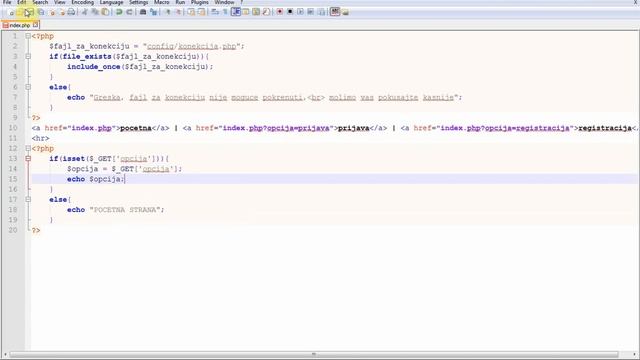Print the current document
Image resolution: width=640 pixels, height=360 pixels.
(71, 12)
